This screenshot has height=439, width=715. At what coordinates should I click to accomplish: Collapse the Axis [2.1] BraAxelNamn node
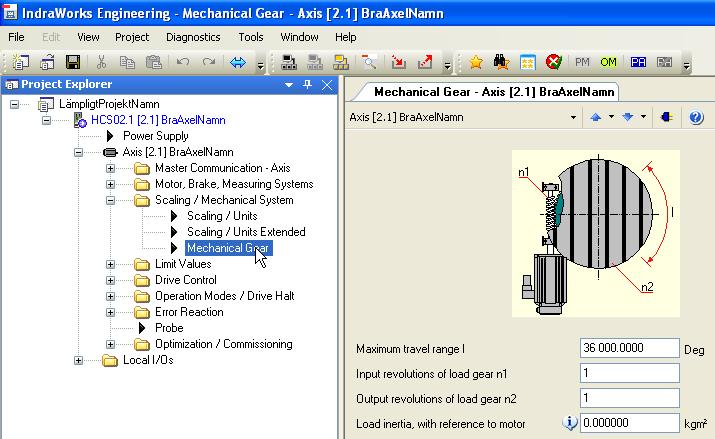coord(78,152)
